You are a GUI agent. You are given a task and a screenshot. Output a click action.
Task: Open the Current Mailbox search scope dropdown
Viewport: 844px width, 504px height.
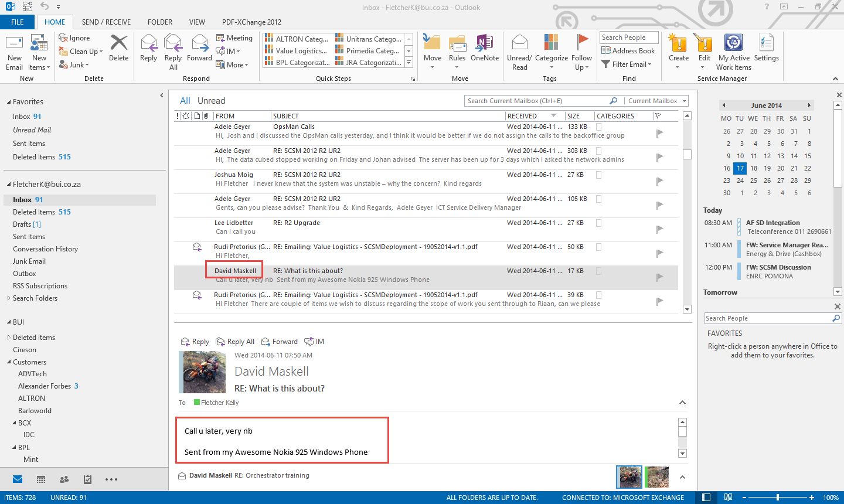(x=684, y=101)
